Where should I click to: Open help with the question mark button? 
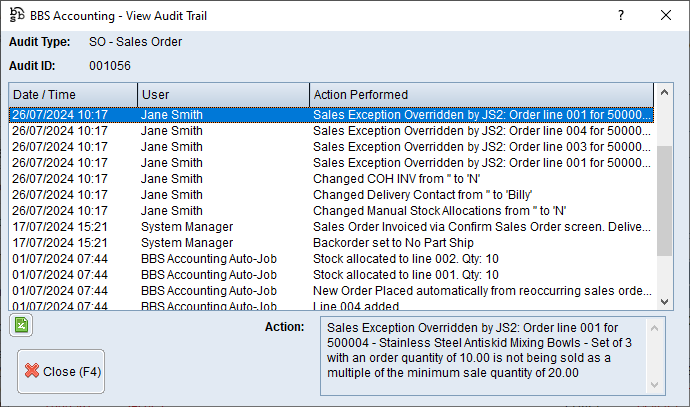click(x=620, y=15)
